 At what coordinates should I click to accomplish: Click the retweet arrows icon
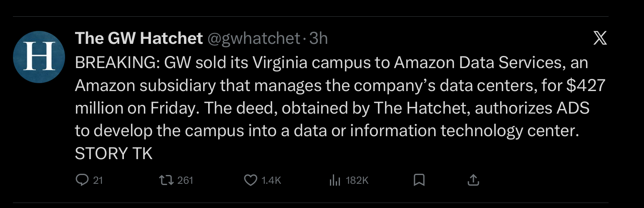tap(165, 180)
